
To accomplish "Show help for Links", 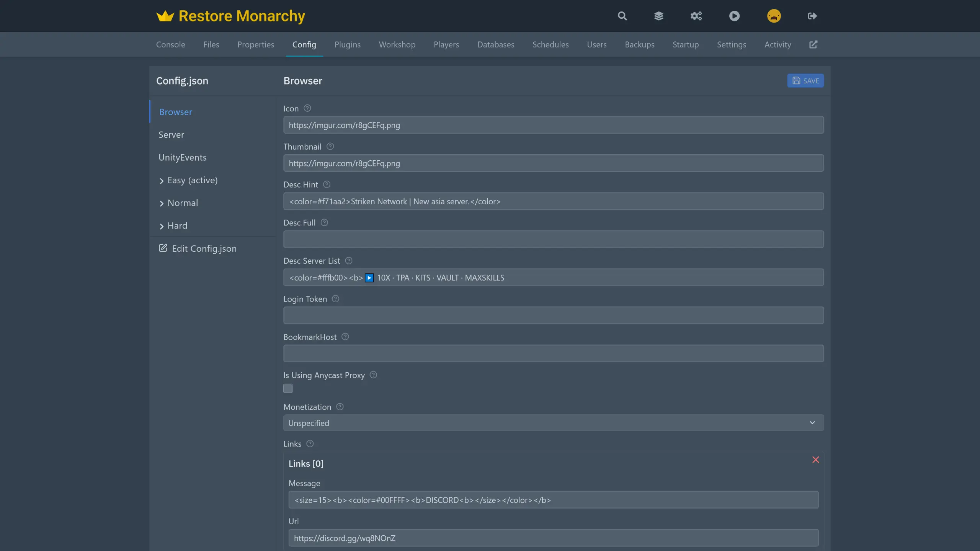I will (x=310, y=443).
